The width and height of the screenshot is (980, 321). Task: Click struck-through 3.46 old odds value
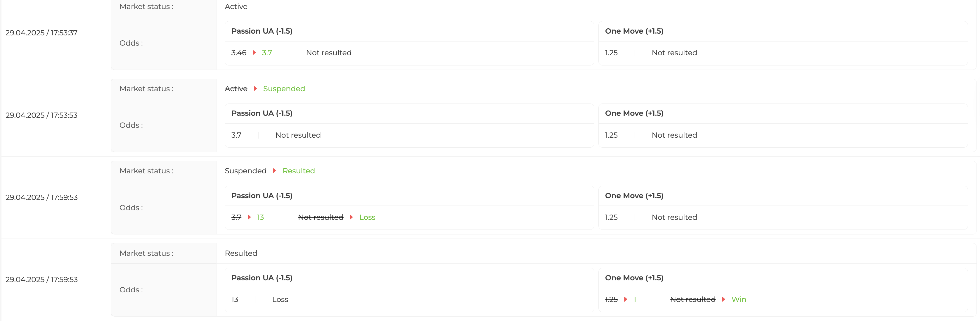pos(238,53)
